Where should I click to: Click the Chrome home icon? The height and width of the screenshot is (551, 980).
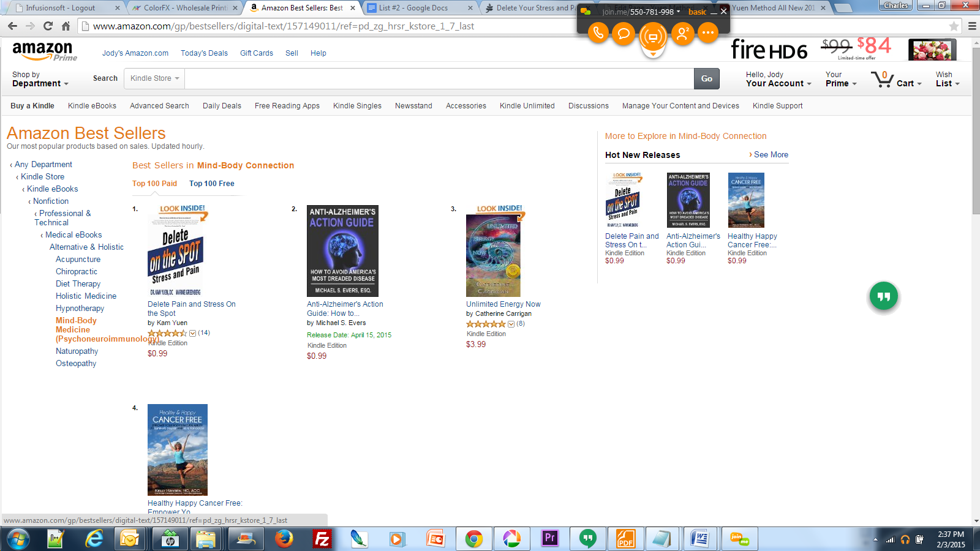[66, 26]
